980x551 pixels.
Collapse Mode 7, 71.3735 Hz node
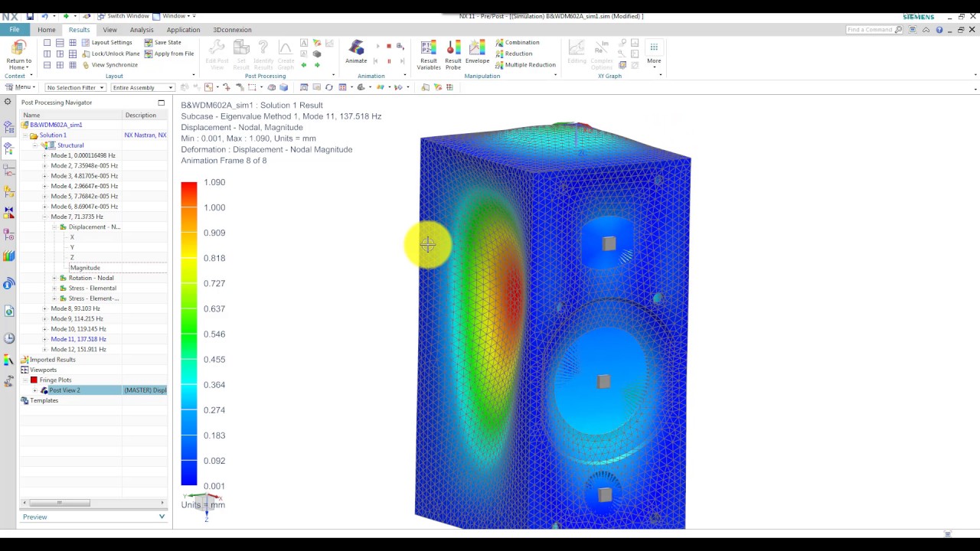pos(44,217)
